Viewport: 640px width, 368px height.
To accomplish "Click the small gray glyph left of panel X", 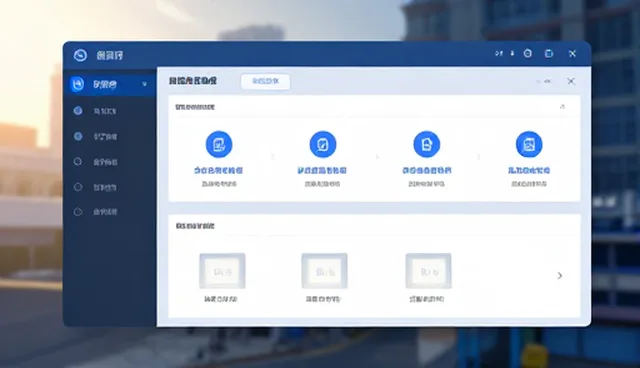I will click(547, 82).
